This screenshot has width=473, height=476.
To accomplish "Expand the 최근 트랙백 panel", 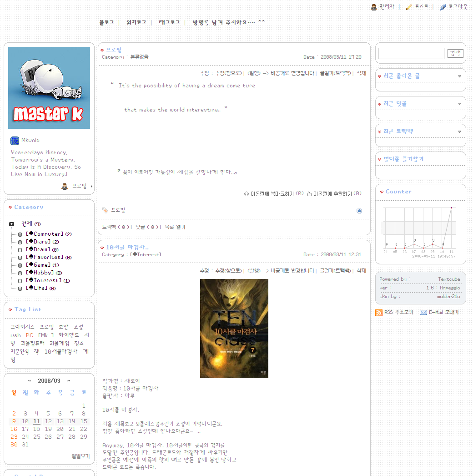I will tap(459, 132).
